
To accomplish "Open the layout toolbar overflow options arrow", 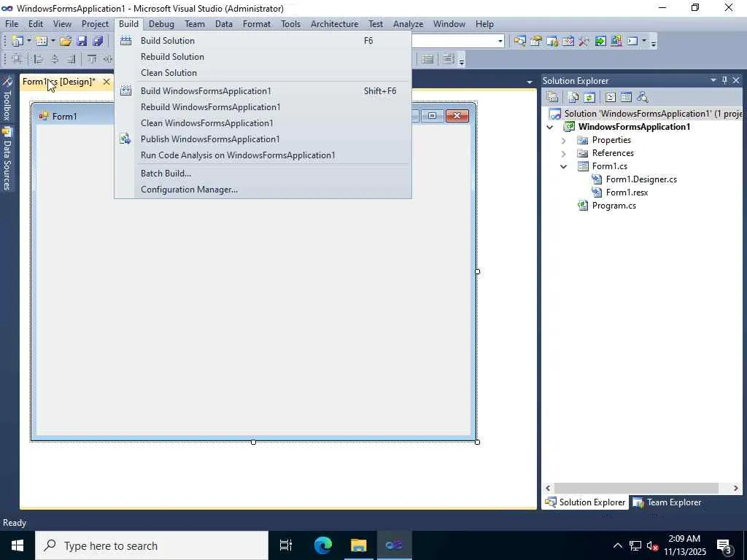I will coord(462,61).
